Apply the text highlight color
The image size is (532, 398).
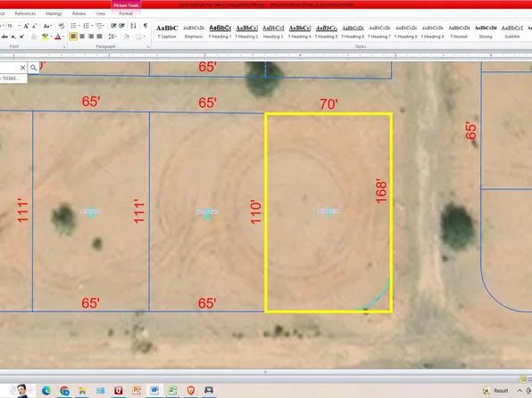45,37
